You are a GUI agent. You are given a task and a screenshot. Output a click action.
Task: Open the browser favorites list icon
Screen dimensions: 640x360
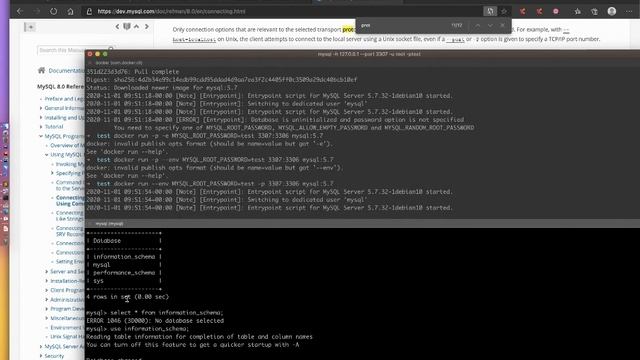click(x=578, y=11)
